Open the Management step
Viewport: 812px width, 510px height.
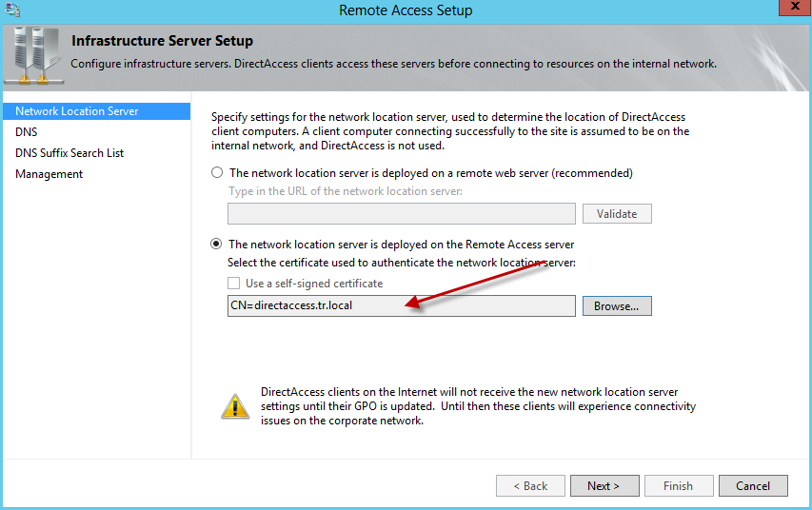49,174
